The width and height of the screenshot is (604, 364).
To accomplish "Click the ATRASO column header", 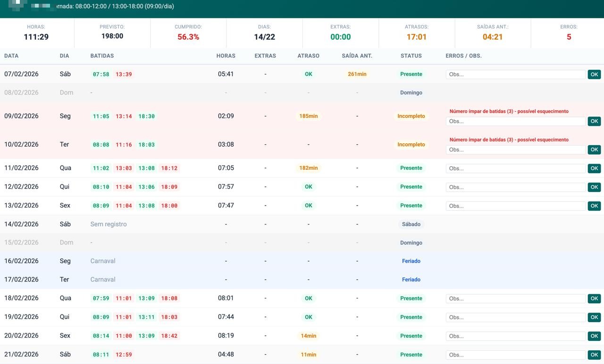I will pos(309,56).
